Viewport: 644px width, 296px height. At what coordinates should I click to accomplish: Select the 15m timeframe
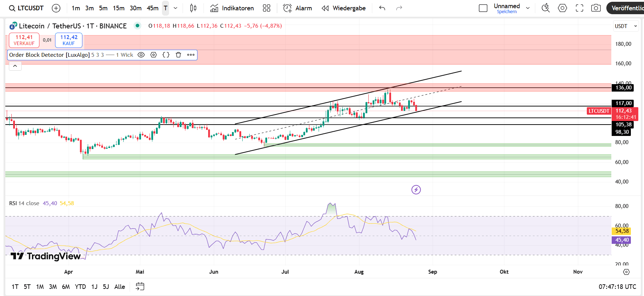tap(119, 8)
